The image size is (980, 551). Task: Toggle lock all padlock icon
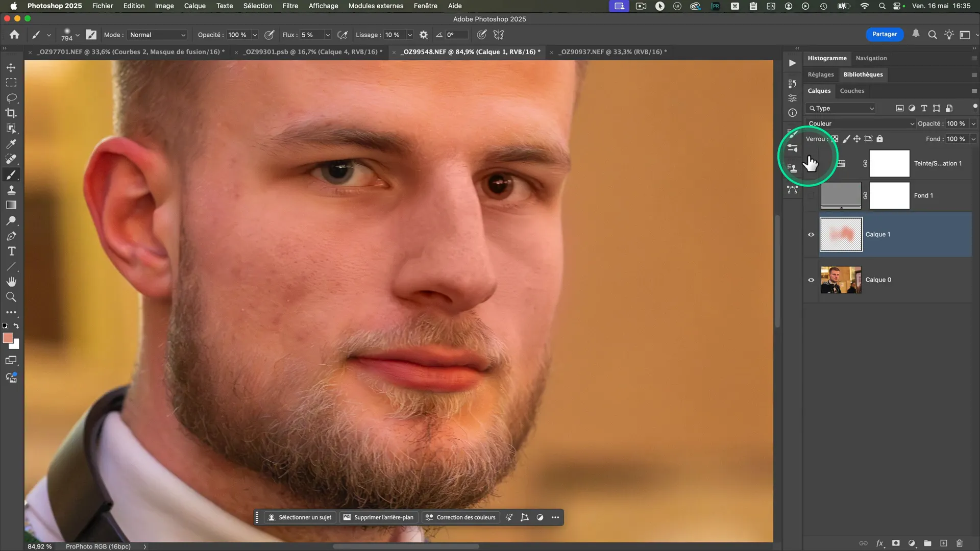880,139
